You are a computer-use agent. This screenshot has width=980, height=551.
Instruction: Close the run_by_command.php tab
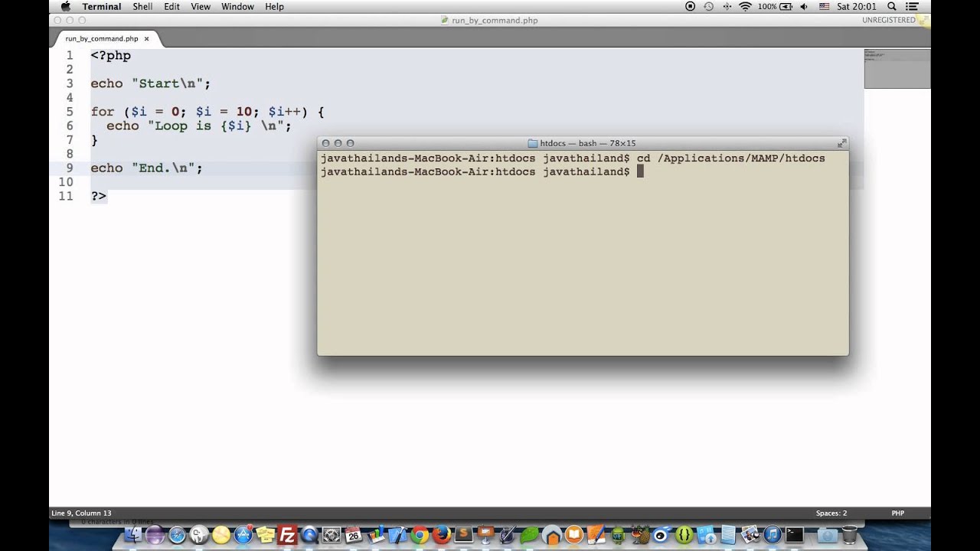pos(146,38)
